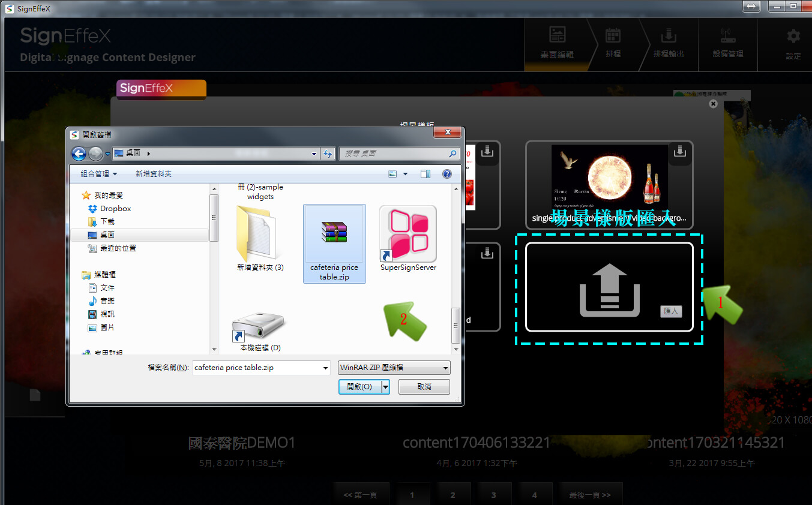Select Dropbox in the favorites sidebar

pyautogui.click(x=115, y=209)
